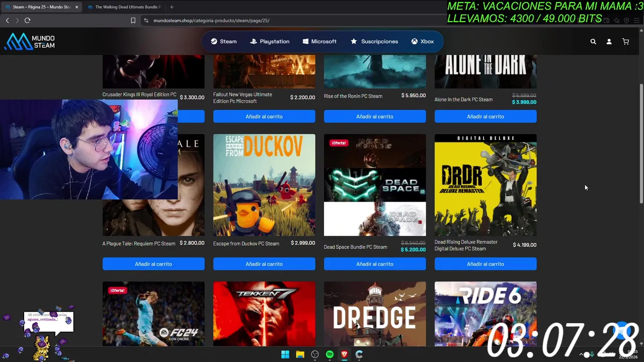The image size is (644, 362).
Task: Open Brave browser taskbar icon
Action: coord(344,354)
